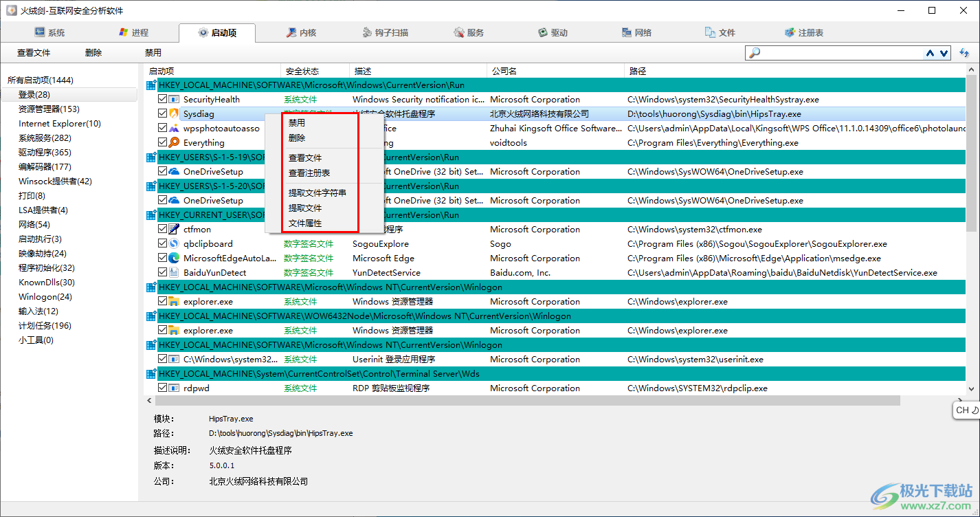Toggle the BaiduYunDetect checkbox
The height and width of the screenshot is (517, 980).
pyautogui.click(x=162, y=272)
